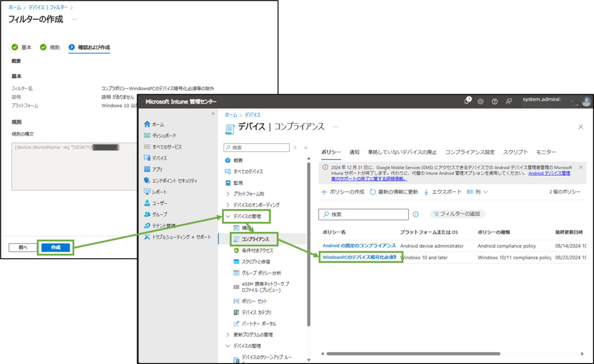Open 監視 in the device menu
This screenshot has width=594, height=364.
pos(234,182)
